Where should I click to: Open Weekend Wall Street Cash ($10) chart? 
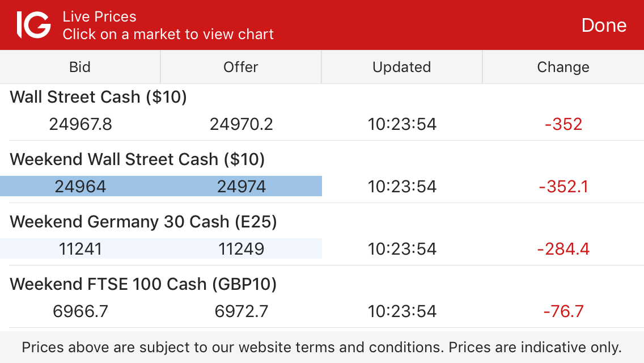click(137, 159)
